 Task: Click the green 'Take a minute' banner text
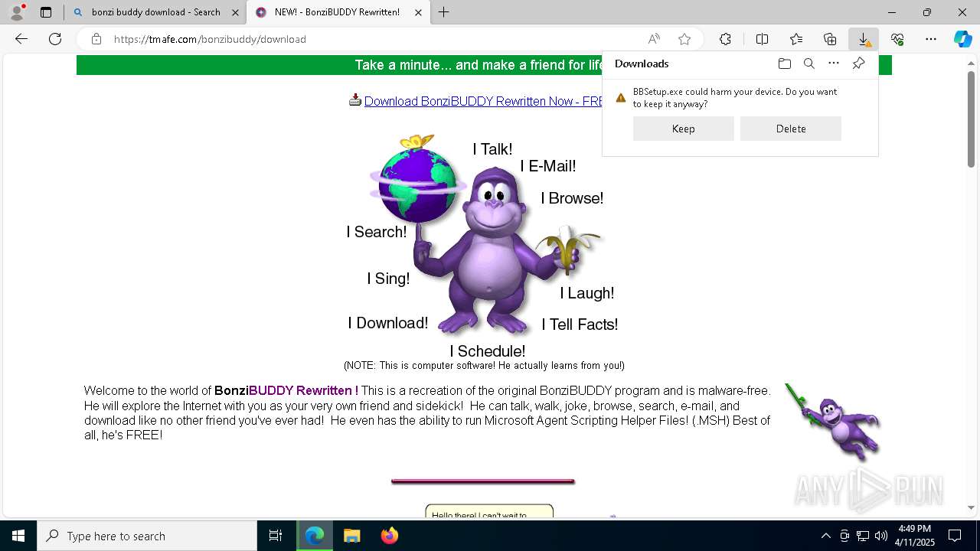[479, 65]
